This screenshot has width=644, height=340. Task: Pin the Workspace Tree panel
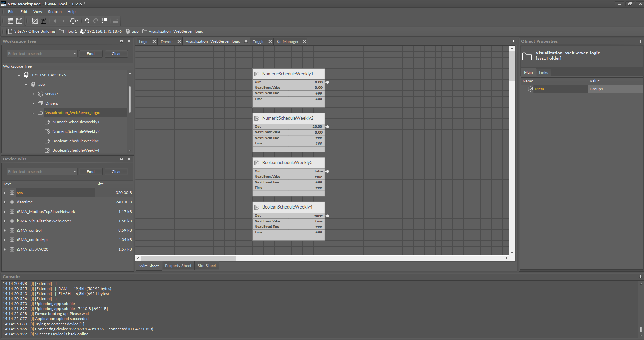tap(129, 41)
